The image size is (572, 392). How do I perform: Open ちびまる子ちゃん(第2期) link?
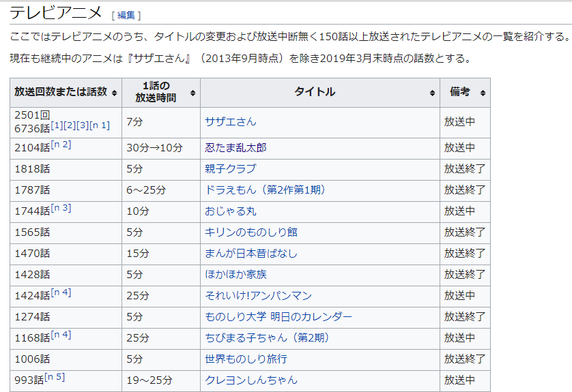pos(267,337)
